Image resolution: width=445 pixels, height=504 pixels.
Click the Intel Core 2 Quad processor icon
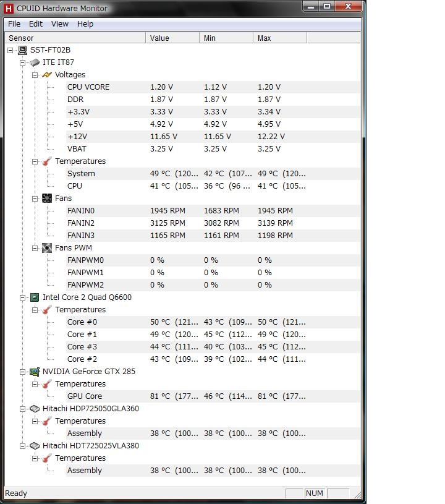click(x=35, y=297)
